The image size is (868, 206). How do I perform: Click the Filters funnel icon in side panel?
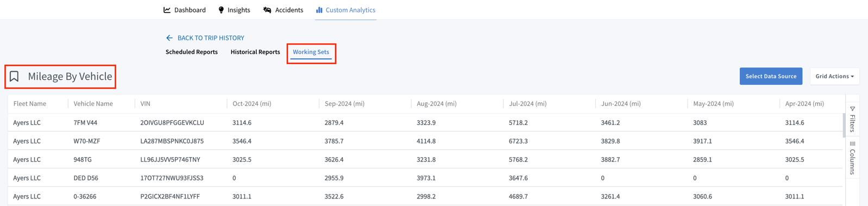(852, 109)
